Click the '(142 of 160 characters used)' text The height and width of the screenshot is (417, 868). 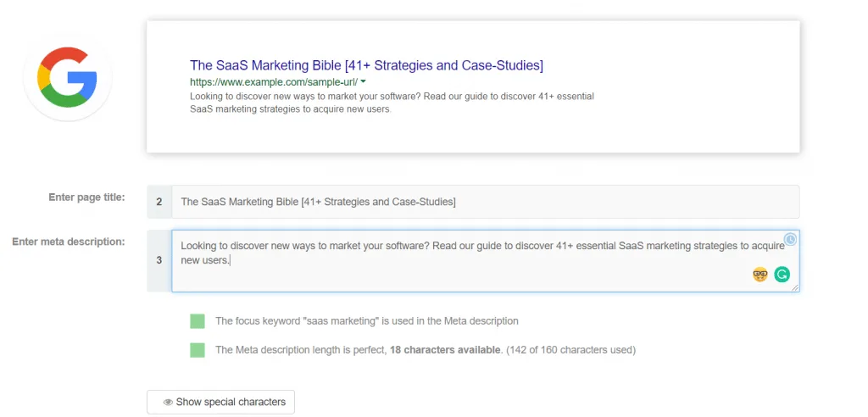coord(570,350)
